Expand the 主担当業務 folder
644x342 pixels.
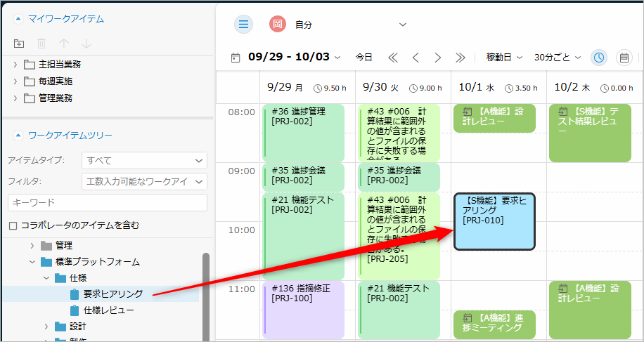[x=15, y=65]
